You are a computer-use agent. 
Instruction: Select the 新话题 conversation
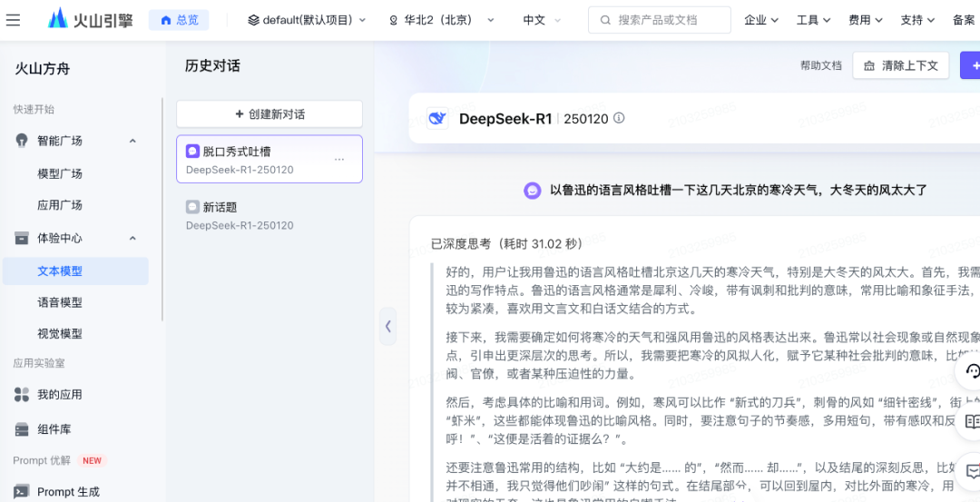pos(269,216)
